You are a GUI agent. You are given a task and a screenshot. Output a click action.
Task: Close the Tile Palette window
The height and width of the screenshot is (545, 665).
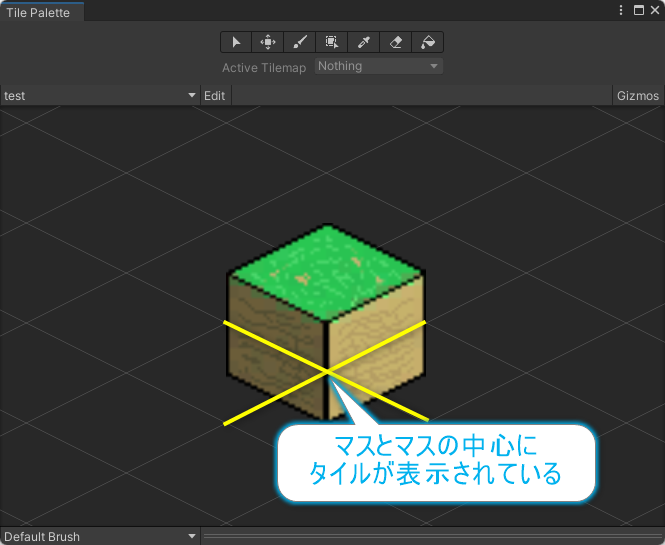click(655, 10)
